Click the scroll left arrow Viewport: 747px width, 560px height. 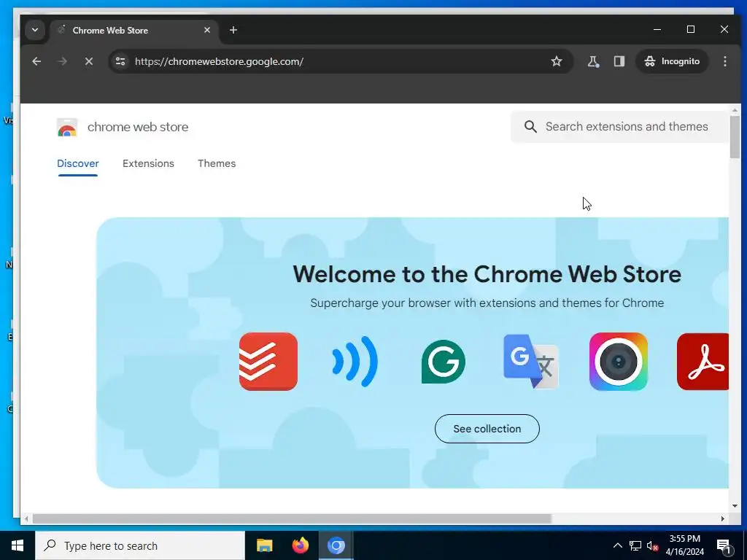click(27, 518)
